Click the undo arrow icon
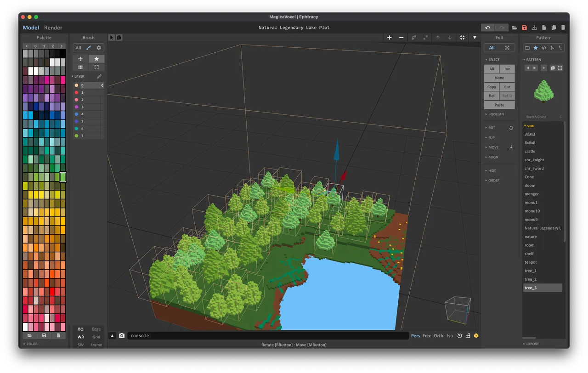Viewport: 588px width, 373px height. 488,28
